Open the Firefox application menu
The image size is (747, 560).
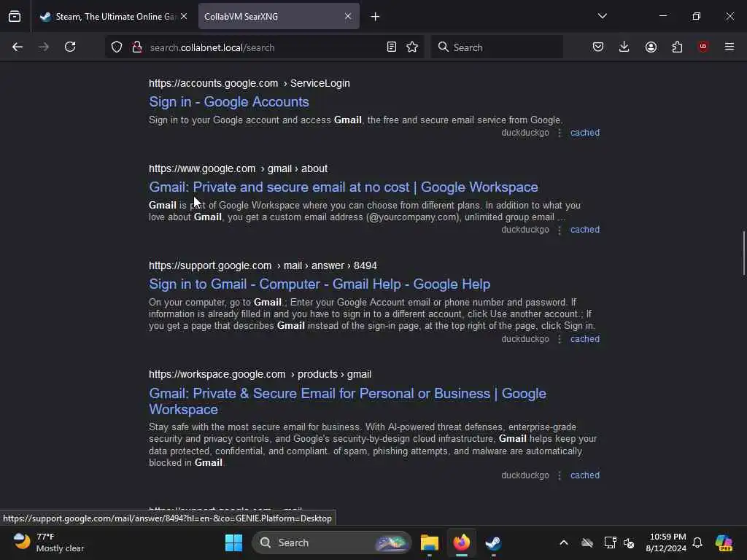coord(729,47)
